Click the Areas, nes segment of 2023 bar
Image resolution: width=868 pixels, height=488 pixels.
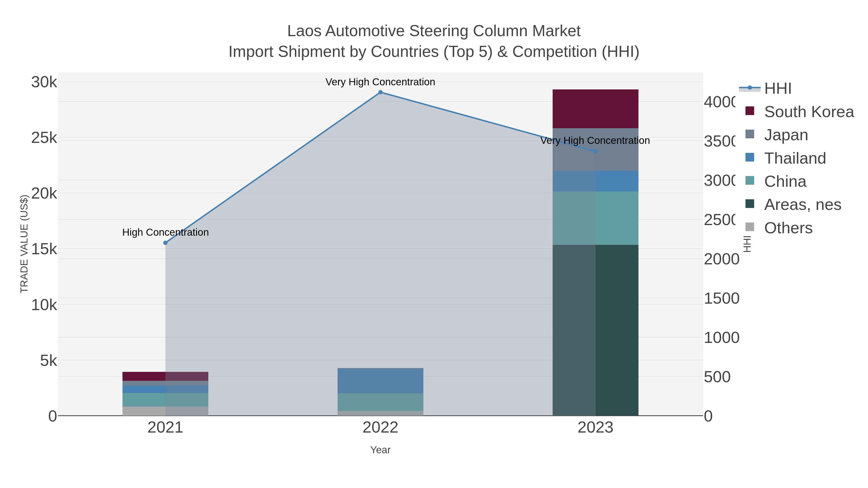595,330
